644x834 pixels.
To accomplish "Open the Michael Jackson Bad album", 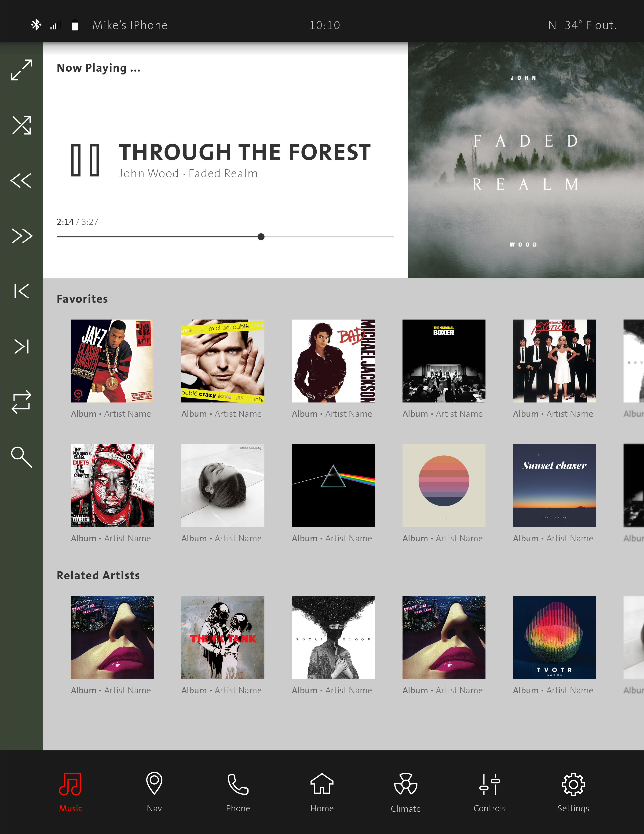I will pyautogui.click(x=333, y=361).
